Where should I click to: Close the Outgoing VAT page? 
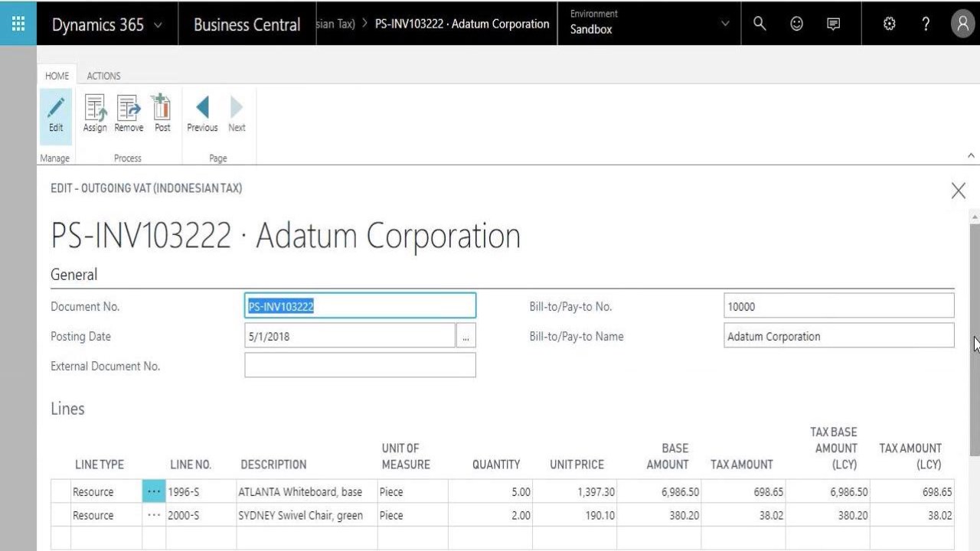pos(958,191)
